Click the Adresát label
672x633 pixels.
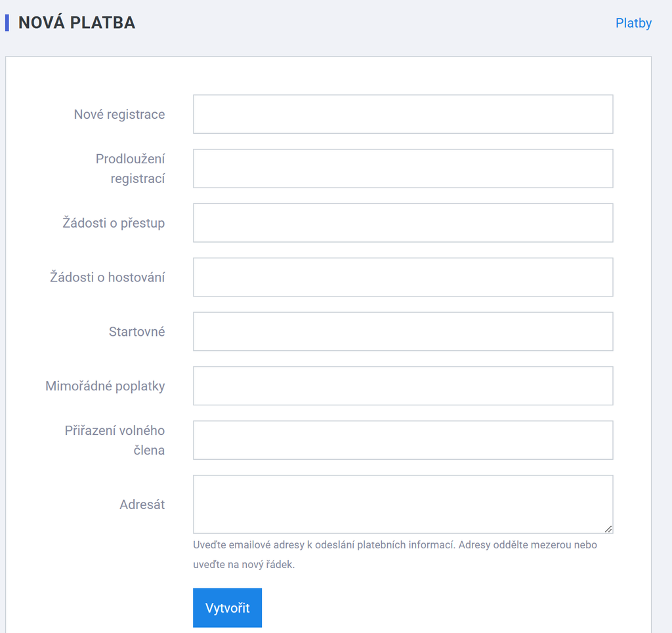pyautogui.click(x=142, y=504)
